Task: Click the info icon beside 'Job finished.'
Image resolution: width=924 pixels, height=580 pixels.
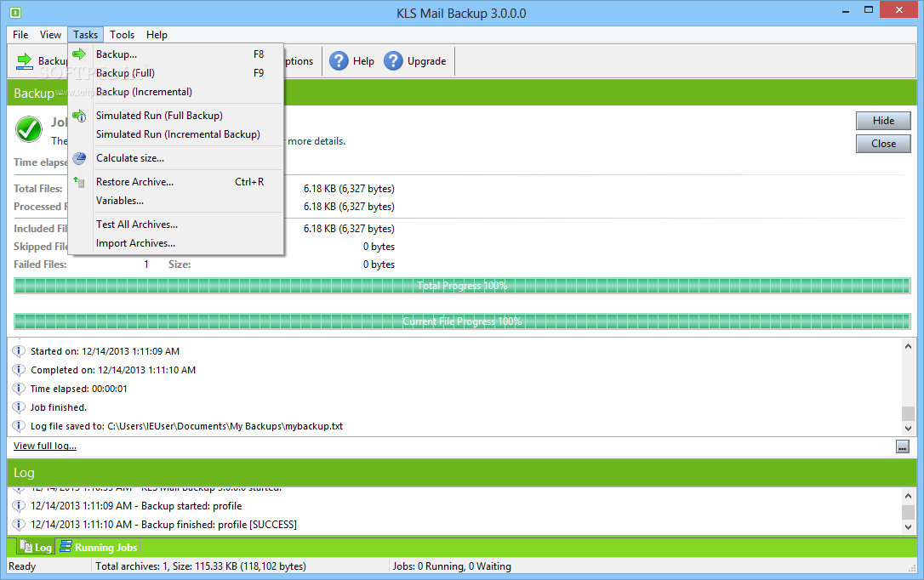Action: coord(19,407)
